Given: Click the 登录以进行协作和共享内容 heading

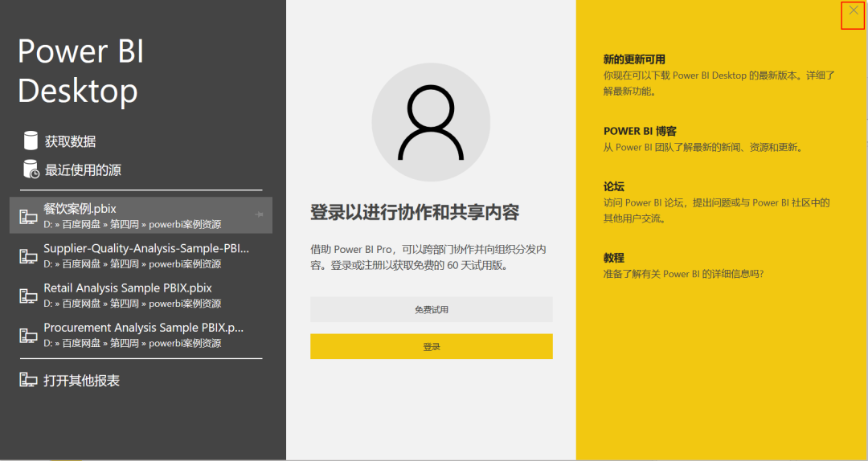Looking at the screenshot, I should tap(415, 212).
